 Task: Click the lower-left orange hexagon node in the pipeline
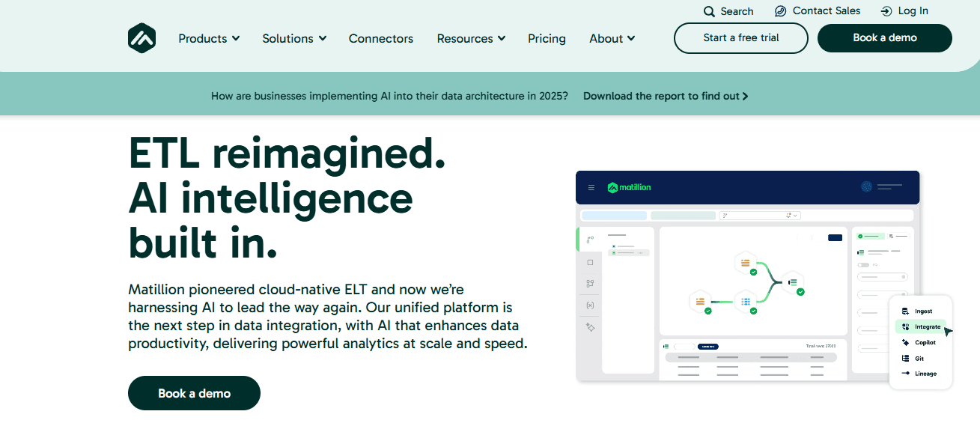[x=700, y=302]
